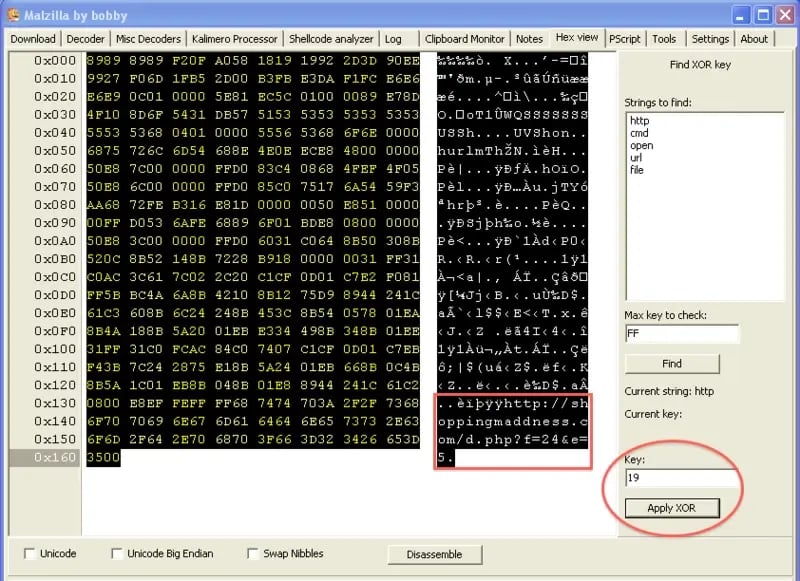Click the Malzilla app icon in title bar
This screenshot has width=800, height=581.
[x=13, y=13]
